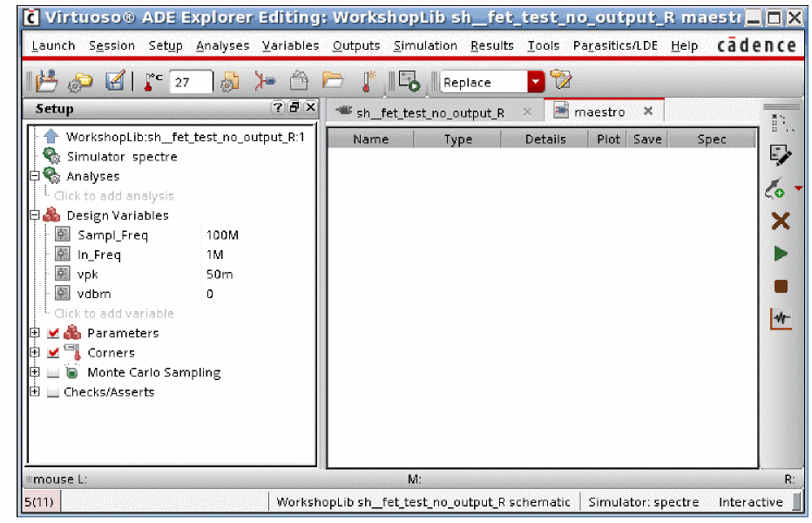Click the thermometer corners toolbar icon
The width and height of the screenshot is (812, 523).
point(369,81)
